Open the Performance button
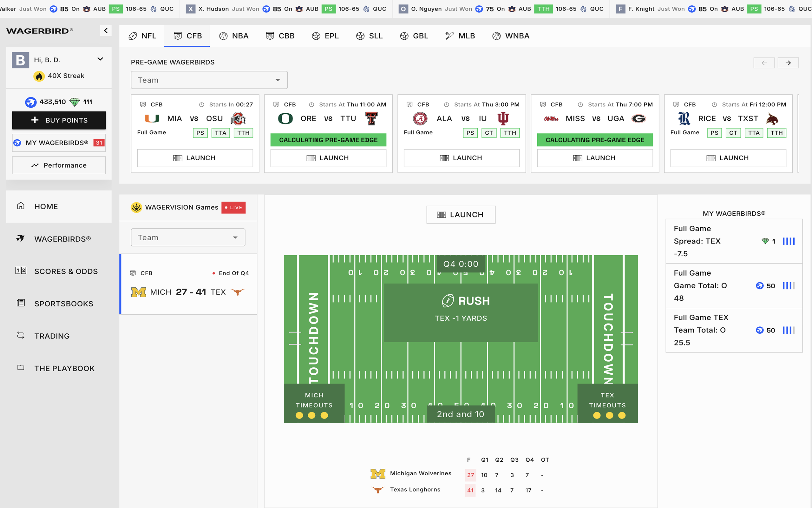Image resolution: width=812 pixels, height=508 pixels. click(x=59, y=165)
